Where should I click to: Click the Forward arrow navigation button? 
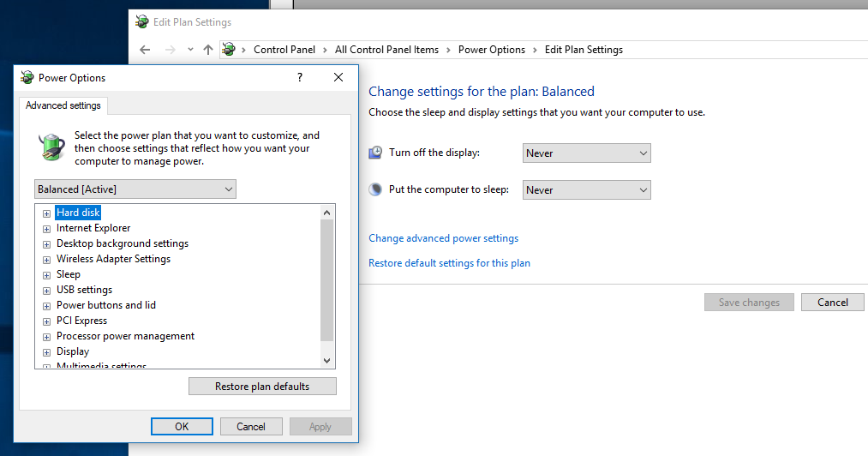(171, 50)
